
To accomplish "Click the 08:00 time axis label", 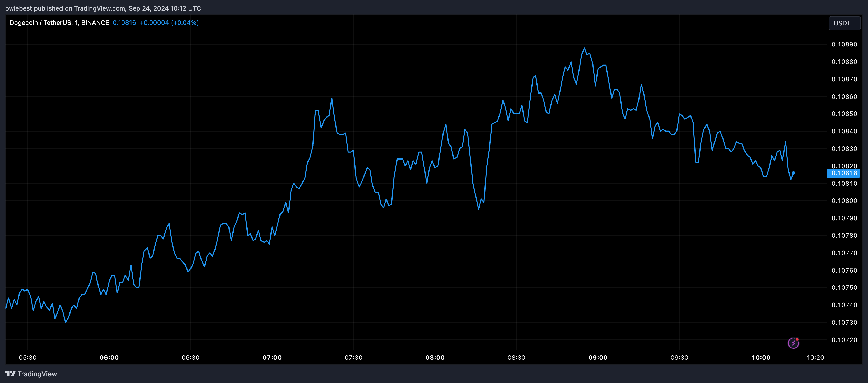I will 435,358.
